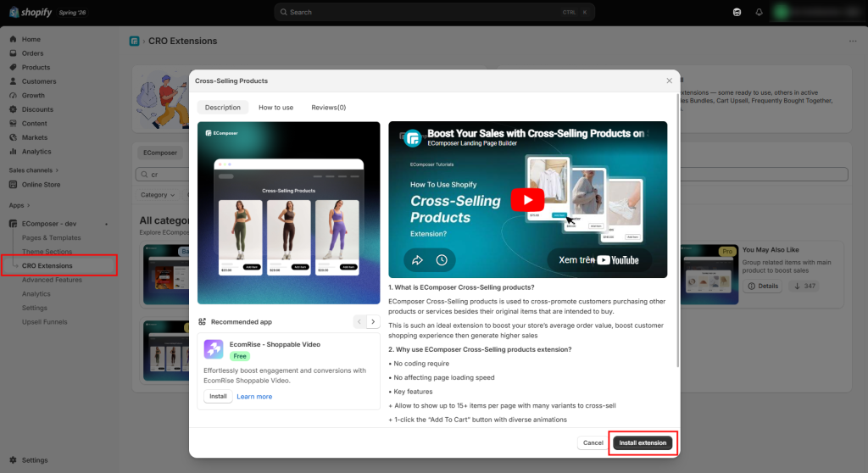This screenshot has width=868, height=473.
Task: Close the Cross-Selling Products dialog
Action: (670, 81)
